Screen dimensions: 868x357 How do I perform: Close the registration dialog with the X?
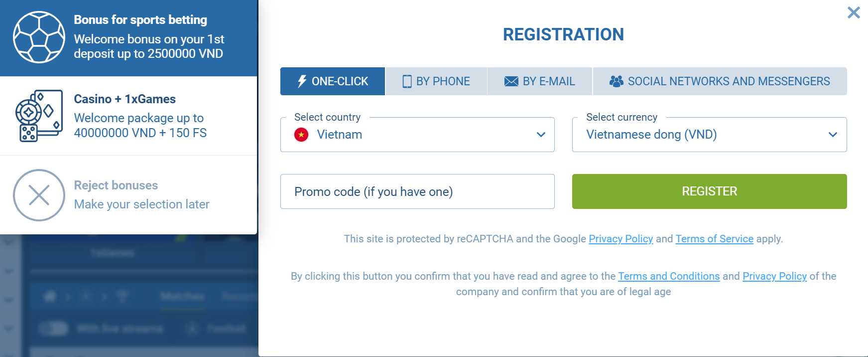854,12
